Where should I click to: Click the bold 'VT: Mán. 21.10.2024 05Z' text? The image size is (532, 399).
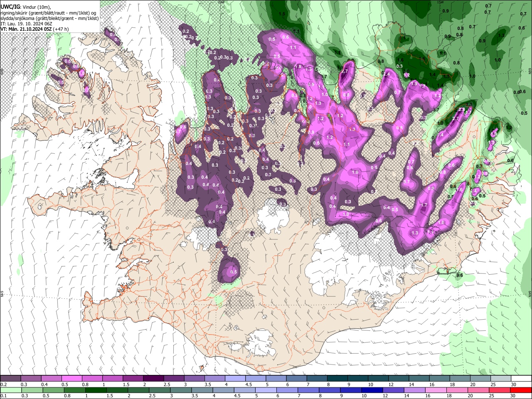(26, 29)
